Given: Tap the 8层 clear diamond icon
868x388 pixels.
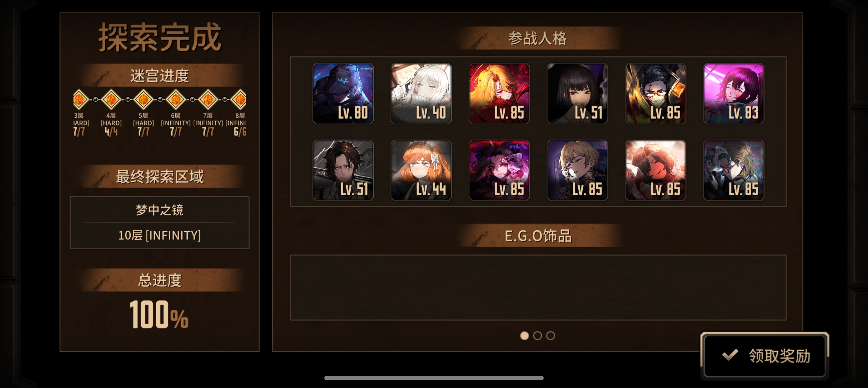Looking at the screenshot, I should (x=239, y=100).
